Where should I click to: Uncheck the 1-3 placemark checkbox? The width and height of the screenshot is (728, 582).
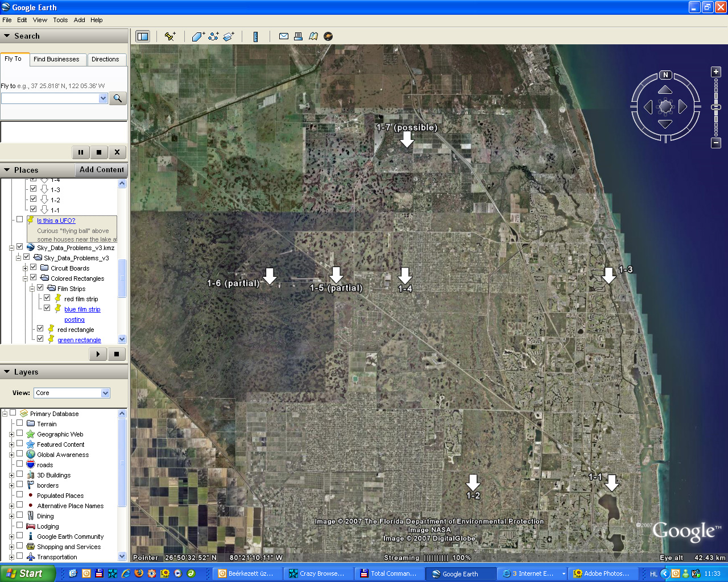(x=33, y=189)
